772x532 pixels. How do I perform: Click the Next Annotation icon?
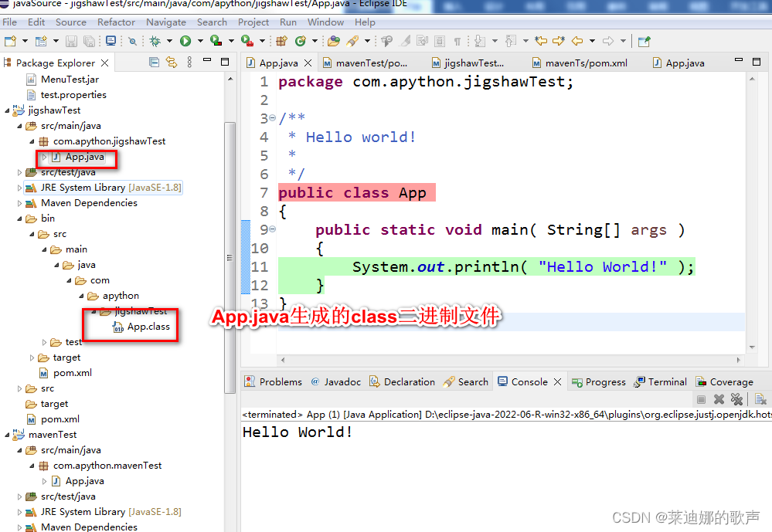pos(480,41)
